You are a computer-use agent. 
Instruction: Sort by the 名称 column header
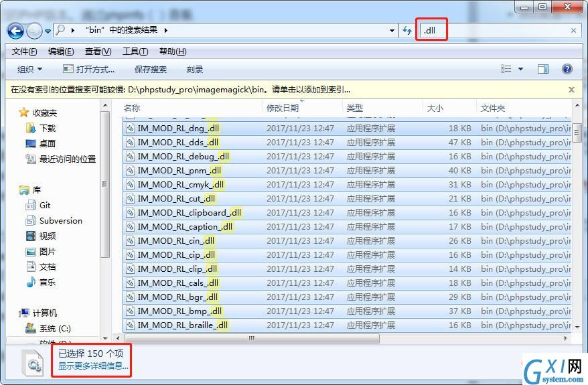192,108
